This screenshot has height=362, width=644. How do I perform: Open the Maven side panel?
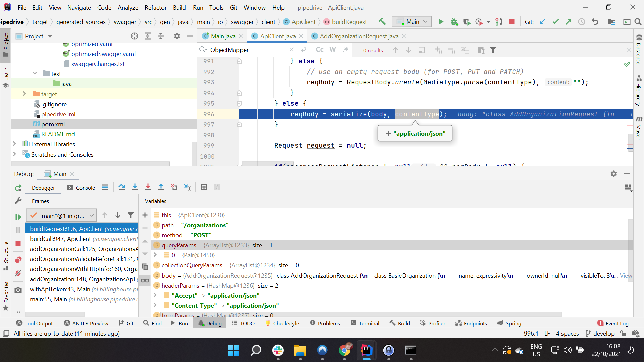point(639,128)
